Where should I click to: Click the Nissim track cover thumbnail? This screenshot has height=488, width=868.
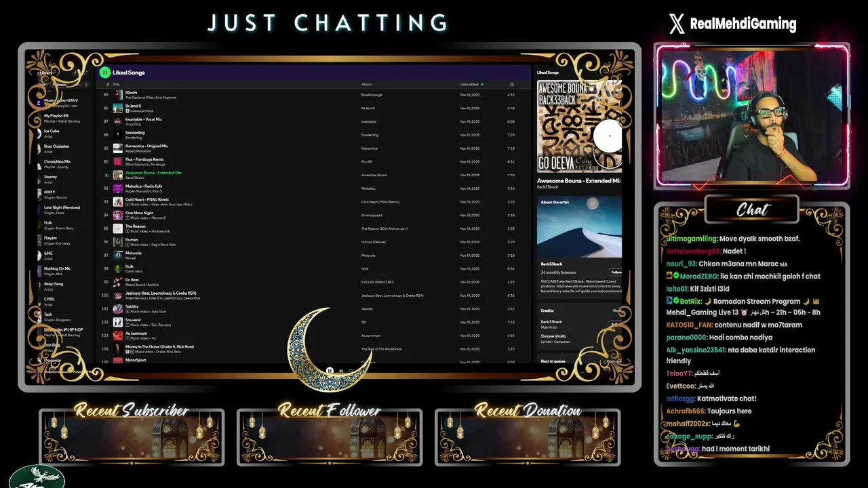coord(118,95)
